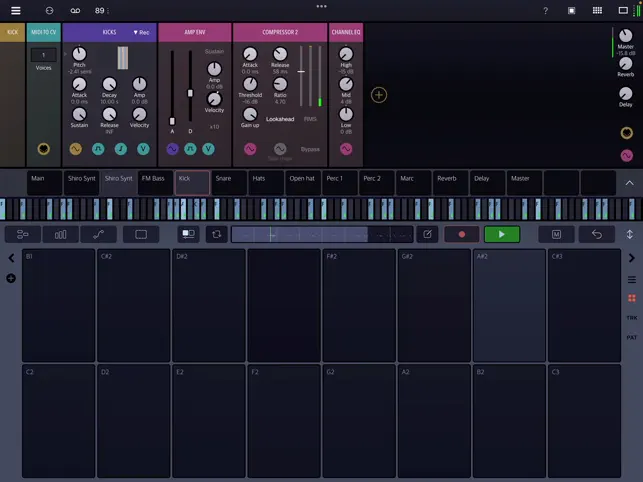This screenshot has width=643, height=482.
Task: Undo last action with arrow icon
Action: [597, 234]
